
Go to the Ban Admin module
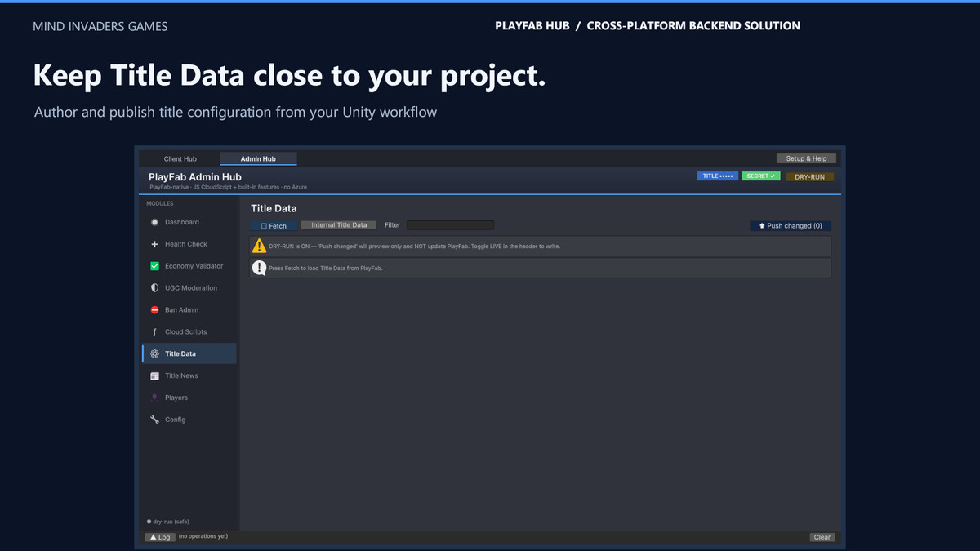point(189,310)
